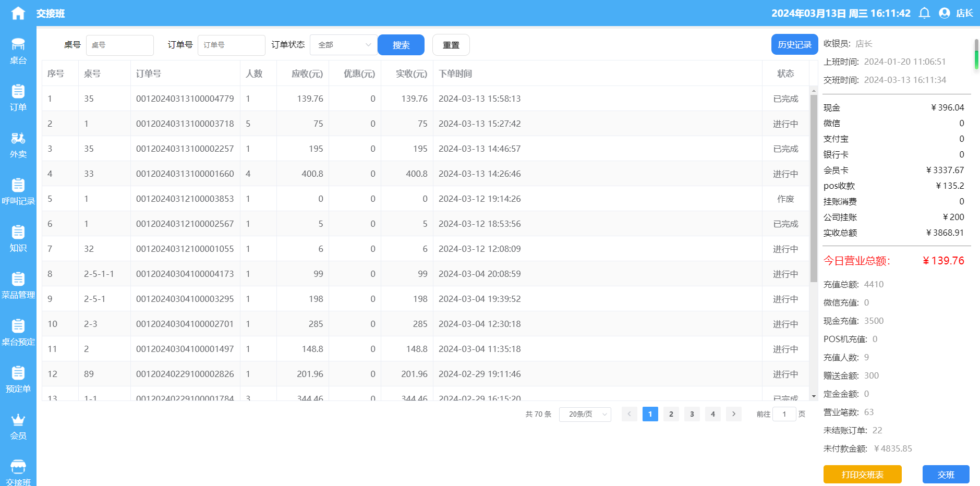Viewport: 980px width, 486px height.
Task: Select order 00120240312100003853
Action: point(185,199)
